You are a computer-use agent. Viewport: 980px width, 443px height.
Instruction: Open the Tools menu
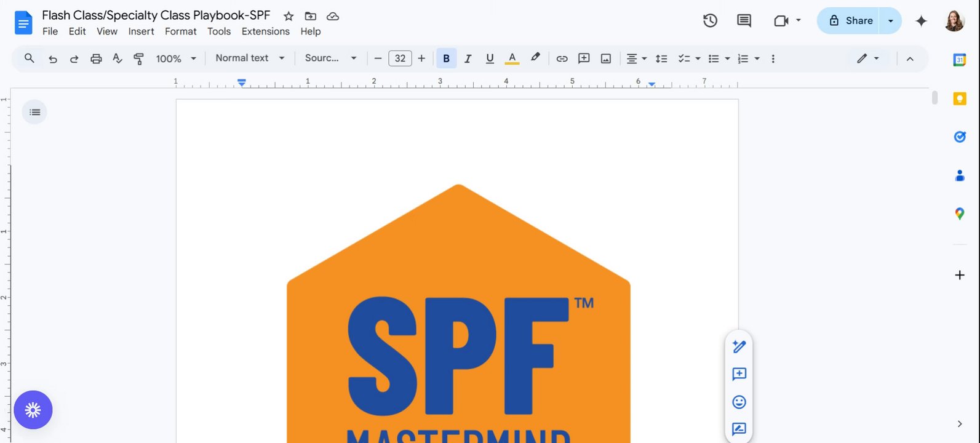(219, 31)
